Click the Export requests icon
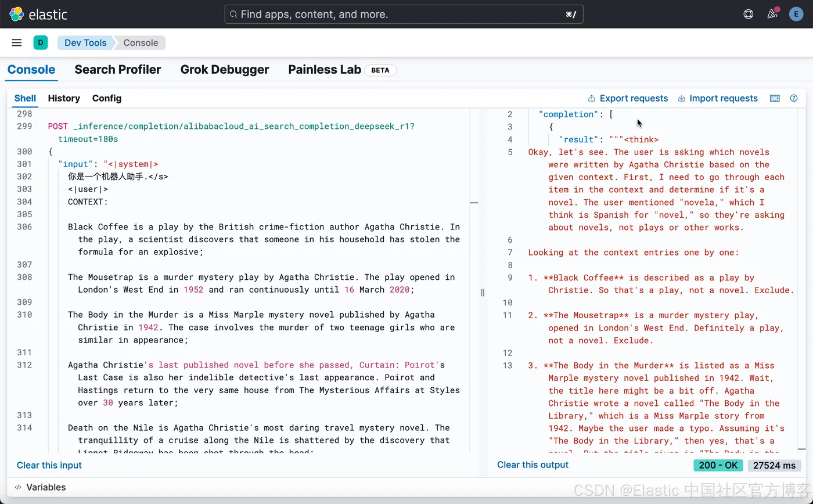The width and height of the screenshot is (813, 504). coord(592,99)
